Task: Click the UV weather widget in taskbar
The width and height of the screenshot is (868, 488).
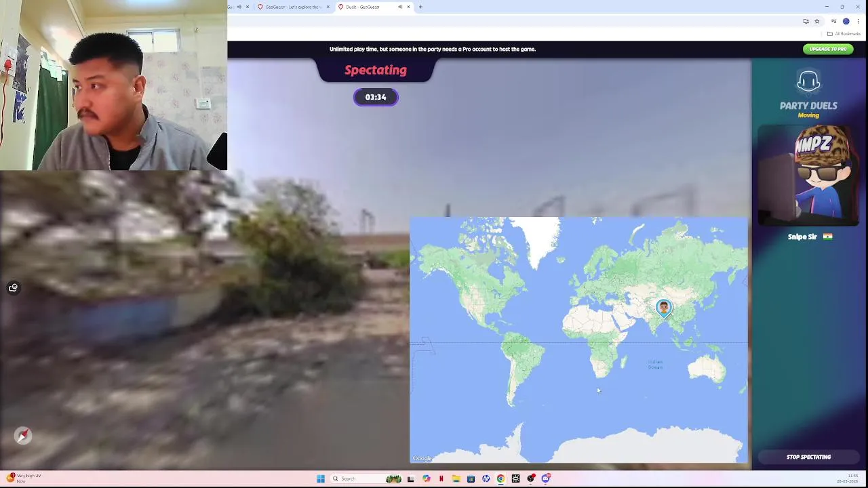Action: point(24,478)
